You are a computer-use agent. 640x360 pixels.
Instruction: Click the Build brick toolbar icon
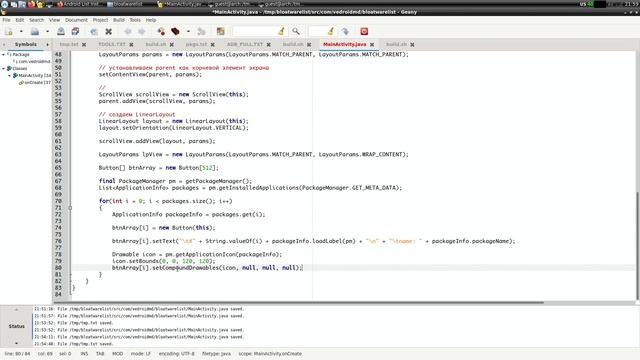click(x=175, y=31)
